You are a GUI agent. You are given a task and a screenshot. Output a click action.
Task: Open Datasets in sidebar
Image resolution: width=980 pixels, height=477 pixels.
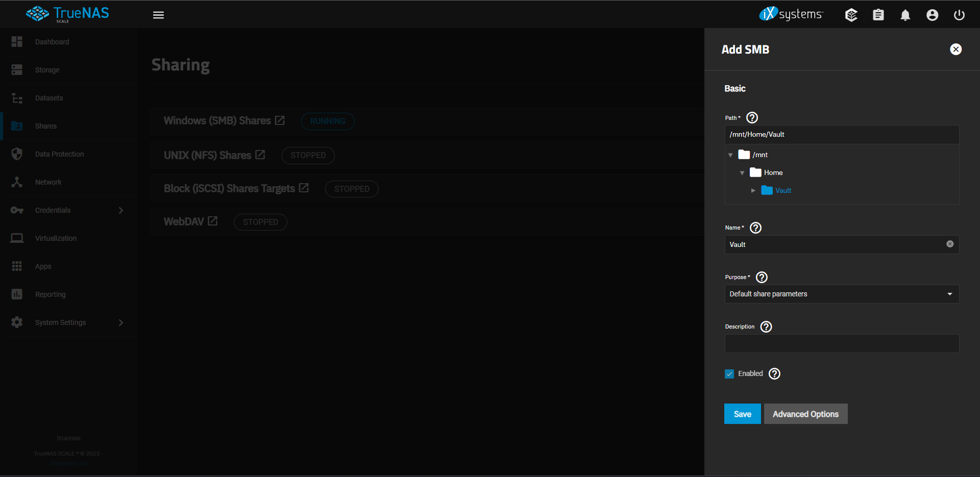coord(68,98)
